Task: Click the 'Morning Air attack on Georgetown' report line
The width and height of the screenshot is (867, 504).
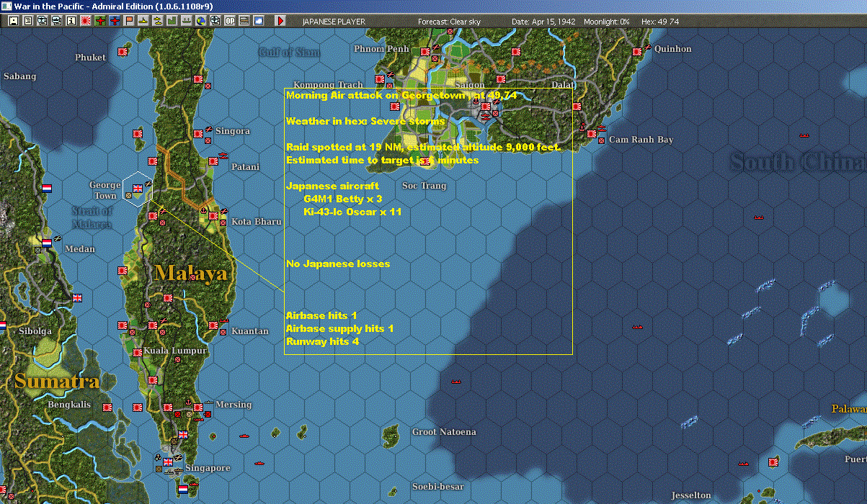Action: coord(401,95)
